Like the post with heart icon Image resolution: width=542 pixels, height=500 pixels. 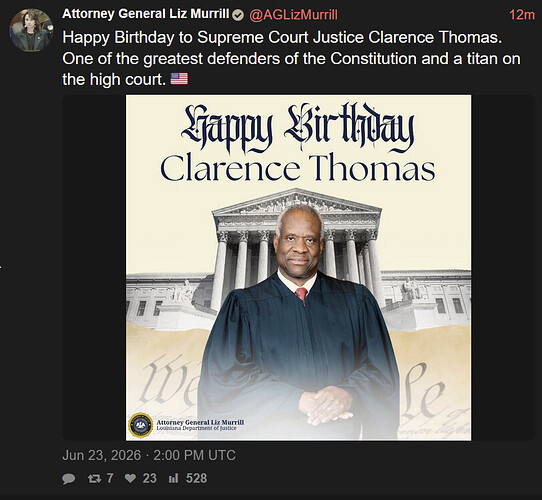pos(130,478)
